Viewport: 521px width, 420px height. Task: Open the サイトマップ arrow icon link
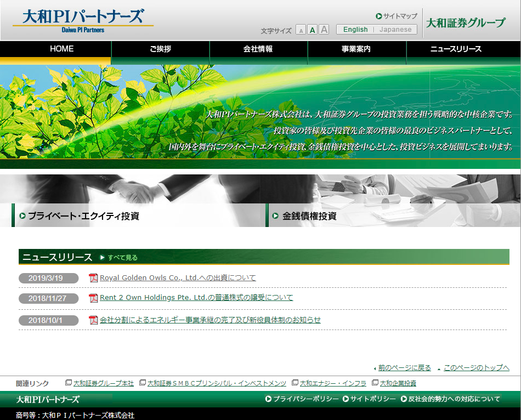pyautogui.click(x=379, y=16)
